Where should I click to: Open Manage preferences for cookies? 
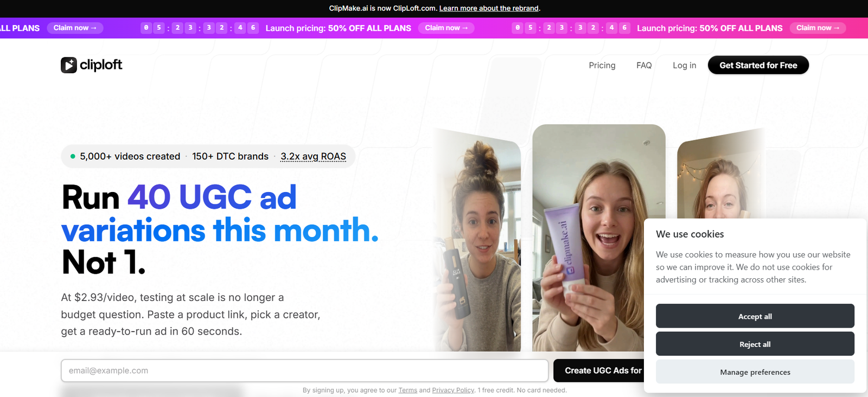[755, 372]
